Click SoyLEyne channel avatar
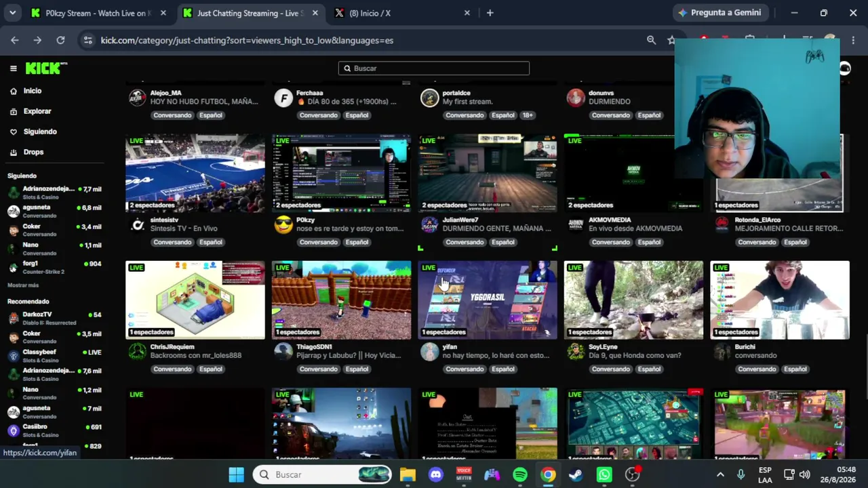This screenshot has width=868, height=488. click(x=576, y=351)
